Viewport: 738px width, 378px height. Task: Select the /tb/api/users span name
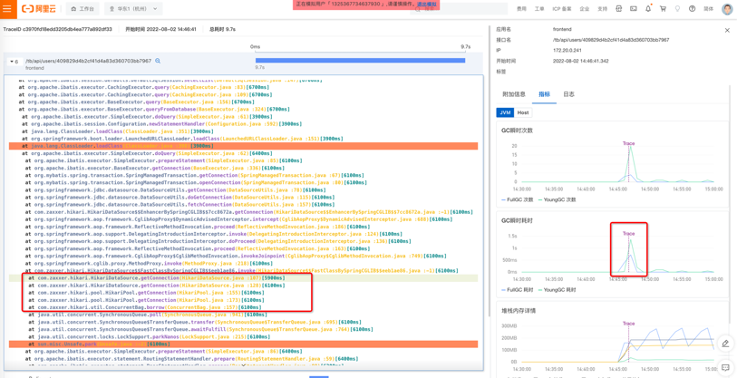coord(88,61)
